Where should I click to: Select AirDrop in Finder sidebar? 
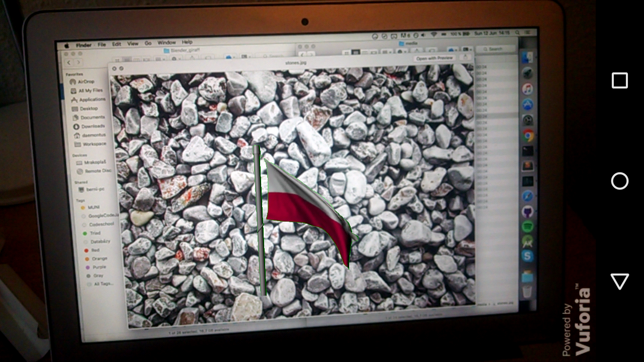pyautogui.click(x=82, y=81)
